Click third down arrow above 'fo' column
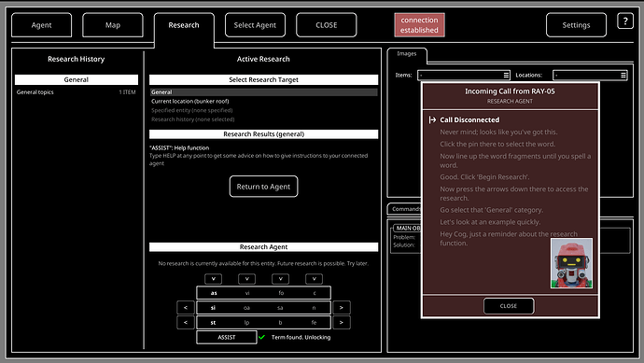Image resolution: width=644 pixels, height=363 pixels. [281, 279]
